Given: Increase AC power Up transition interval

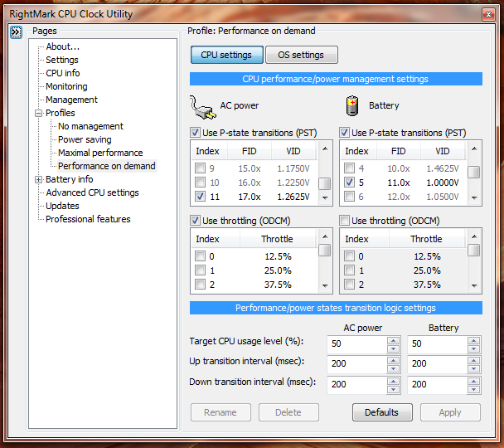Looking at the screenshot, I should coord(394,360).
